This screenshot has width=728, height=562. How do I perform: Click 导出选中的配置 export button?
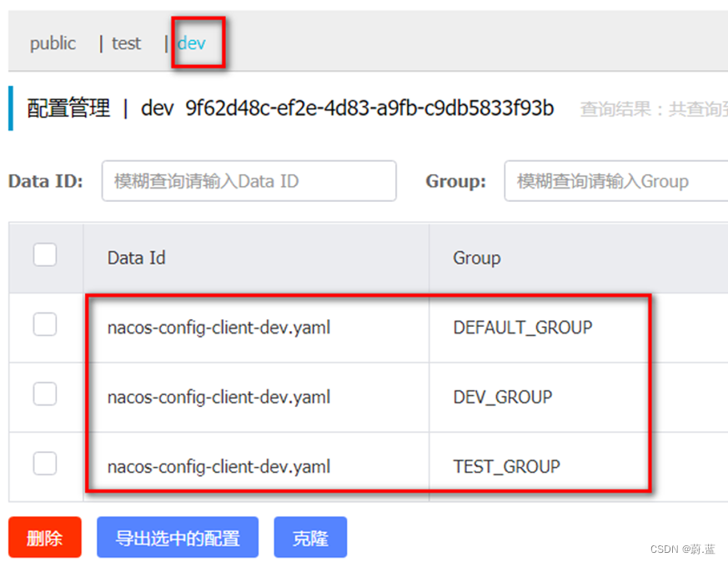pyautogui.click(x=178, y=537)
